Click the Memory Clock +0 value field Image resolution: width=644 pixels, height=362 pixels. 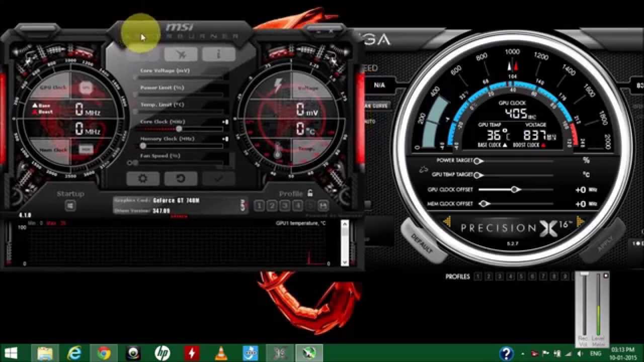225,139
